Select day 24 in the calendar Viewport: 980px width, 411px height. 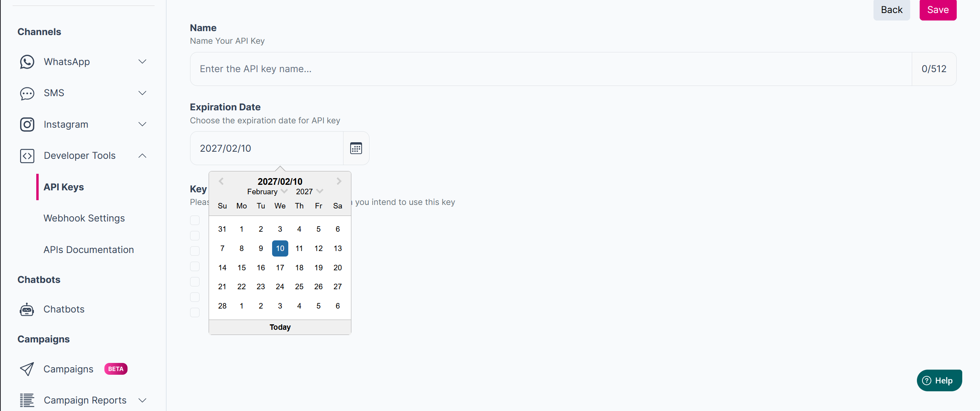point(280,287)
